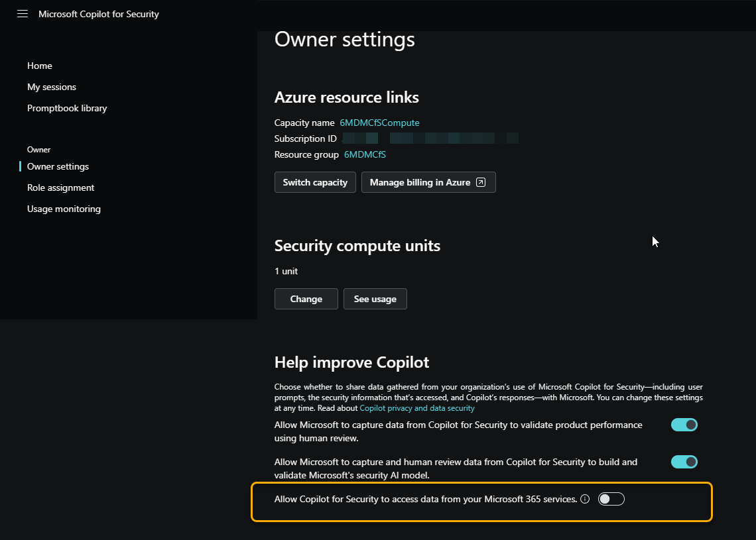Image resolution: width=756 pixels, height=540 pixels.
Task: Click the Azure resource links heading
Action: click(x=347, y=97)
